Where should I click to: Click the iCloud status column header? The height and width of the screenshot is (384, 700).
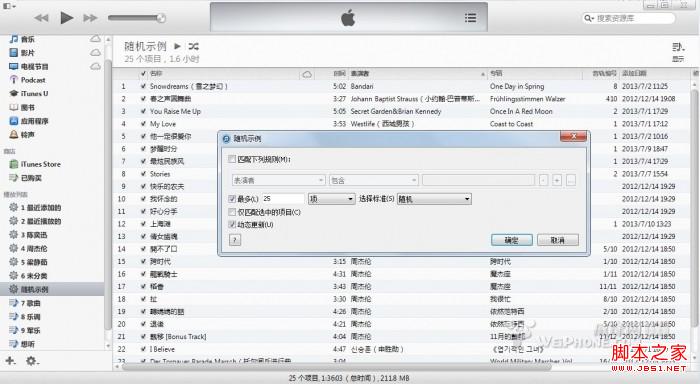pyautogui.click(x=307, y=74)
